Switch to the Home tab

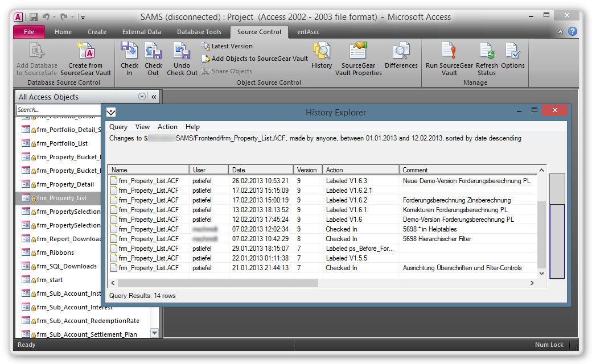coord(63,32)
